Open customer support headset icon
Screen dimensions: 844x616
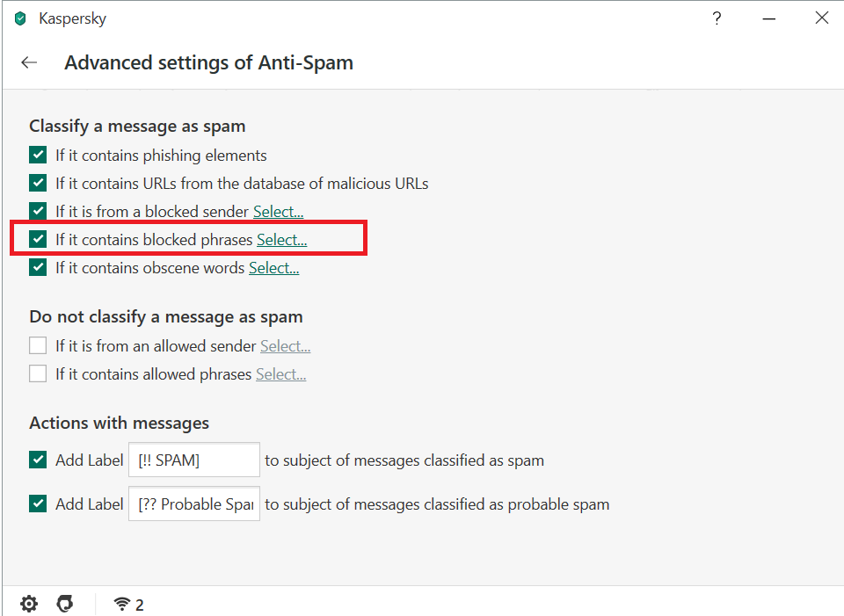click(64, 604)
